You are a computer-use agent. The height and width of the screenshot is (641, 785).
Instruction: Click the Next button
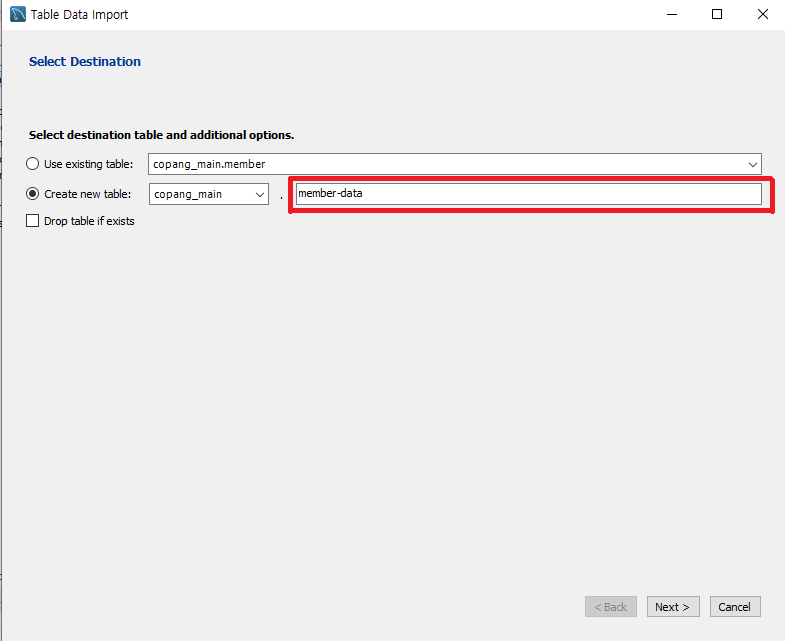click(x=673, y=606)
